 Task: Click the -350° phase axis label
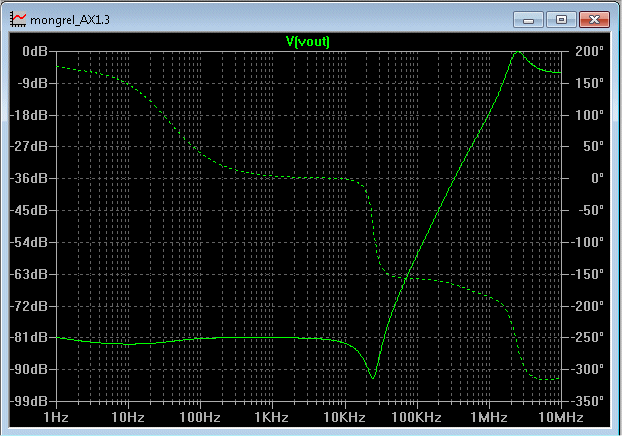pos(587,401)
